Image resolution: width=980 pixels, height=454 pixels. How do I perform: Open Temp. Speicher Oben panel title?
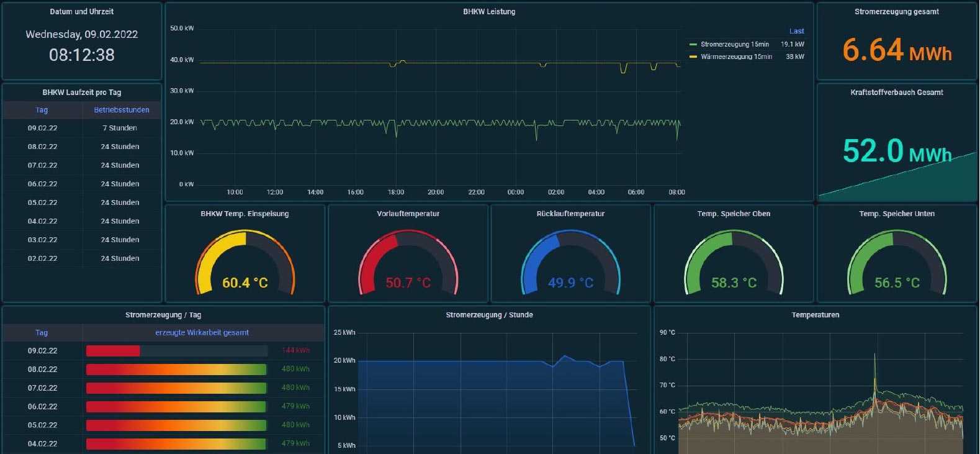pyautogui.click(x=734, y=214)
